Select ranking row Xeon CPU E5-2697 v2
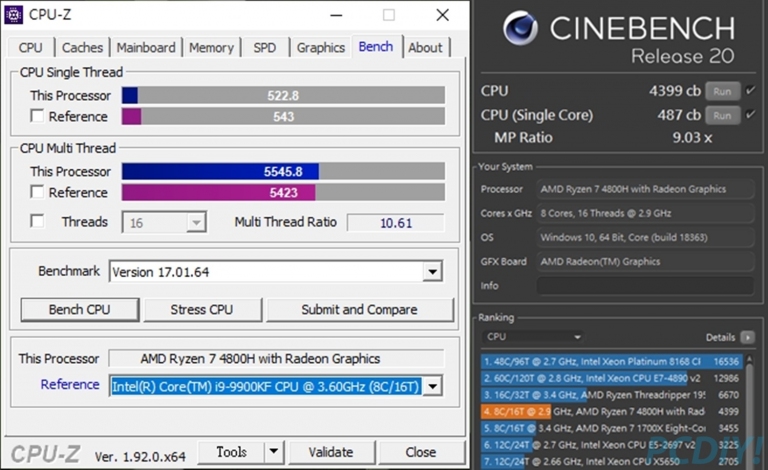The width and height of the screenshot is (768, 470). pyautogui.click(x=611, y=445)
